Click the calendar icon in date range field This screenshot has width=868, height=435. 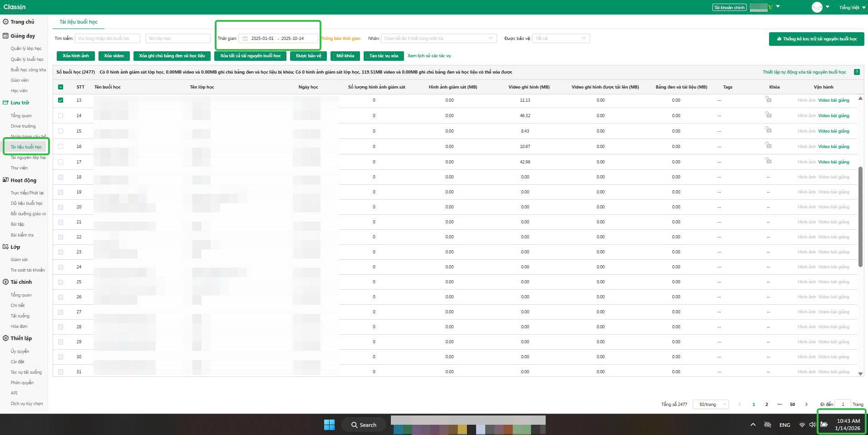245,39
